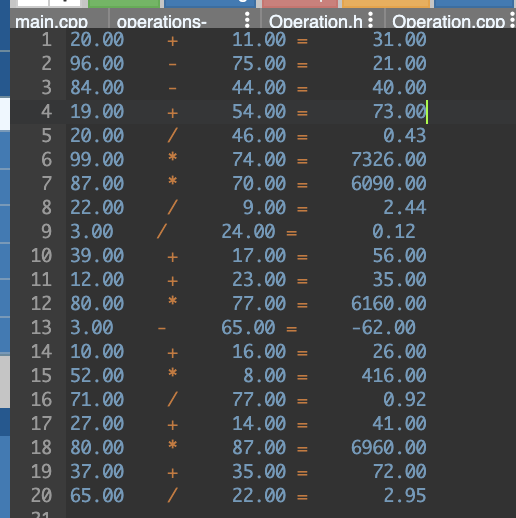Click line number 1 in the gutter
The image size is (516, 518).
(x=47, y=40)
